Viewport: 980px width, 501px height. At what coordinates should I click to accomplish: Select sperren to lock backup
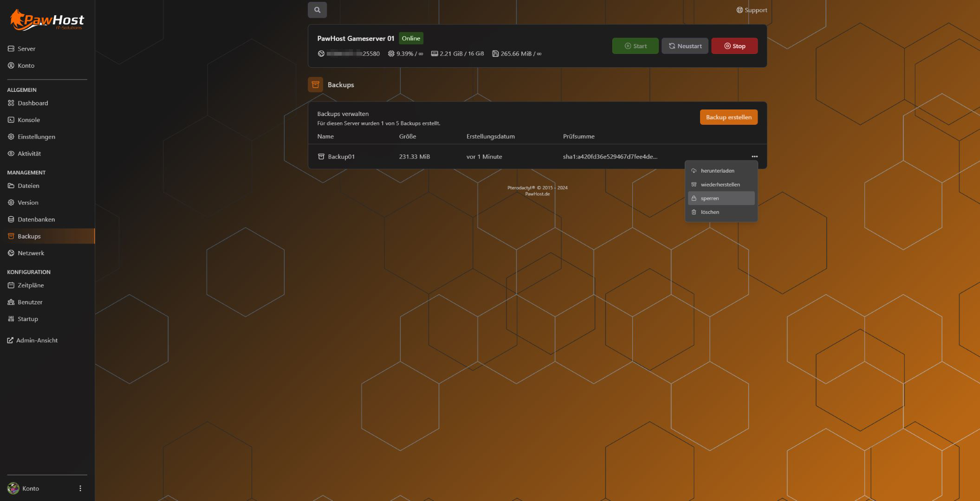710,198
